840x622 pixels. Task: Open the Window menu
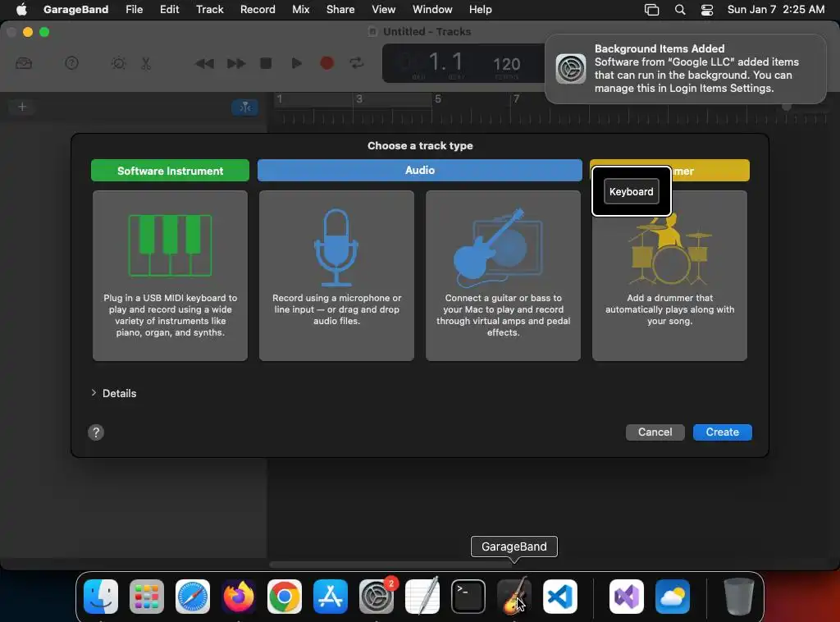click(432, 9)
